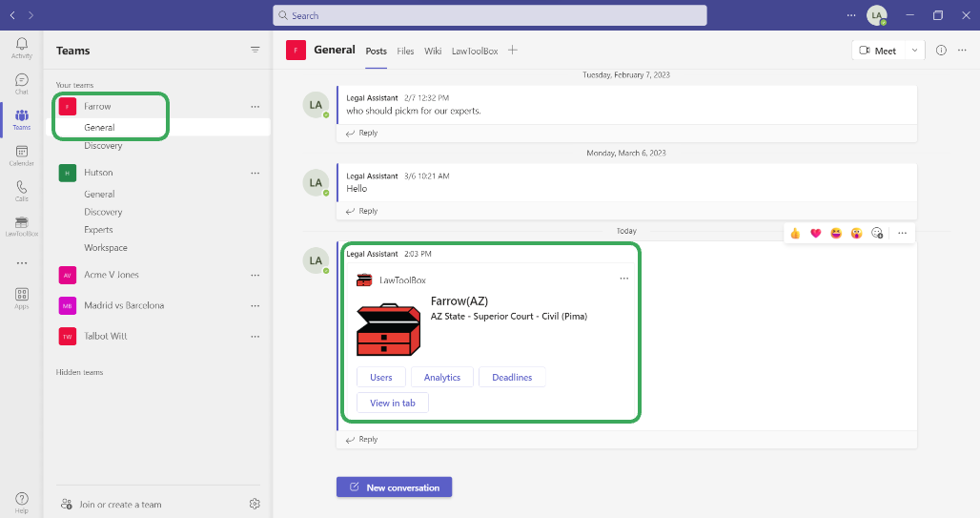Viewport: 980px width, 518px height.
Task: React with thumbs up emoji
Action: pyautogui.click(x=795, y=234)
